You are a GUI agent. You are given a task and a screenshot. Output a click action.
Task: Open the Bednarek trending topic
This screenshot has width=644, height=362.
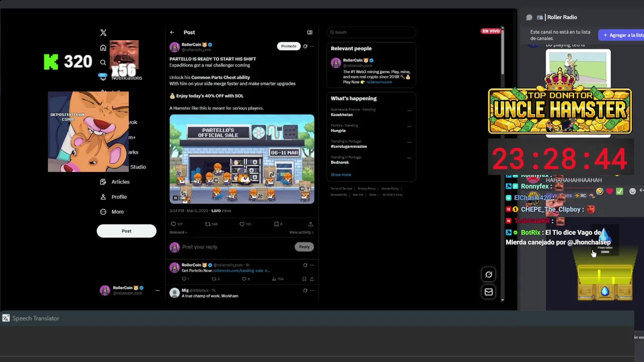click(x=340, y=162)
